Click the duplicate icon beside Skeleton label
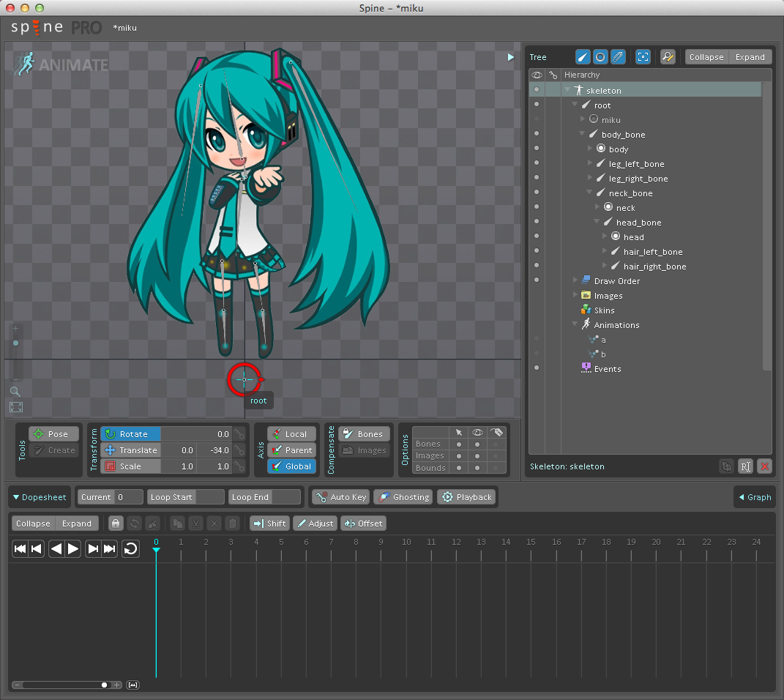The image size is (784, 700). point(726,466)
